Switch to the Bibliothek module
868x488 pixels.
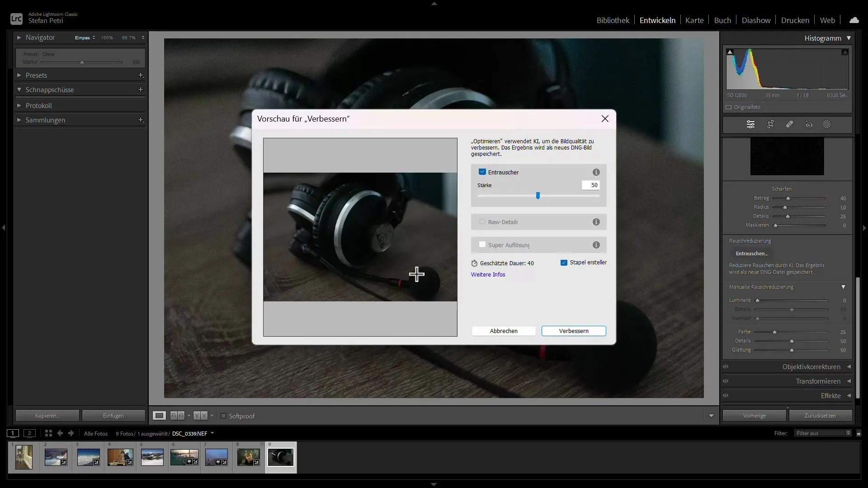613,20
